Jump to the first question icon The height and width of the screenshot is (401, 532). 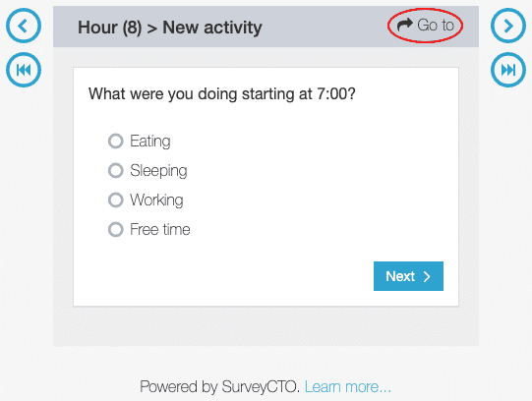coord(24,70)
